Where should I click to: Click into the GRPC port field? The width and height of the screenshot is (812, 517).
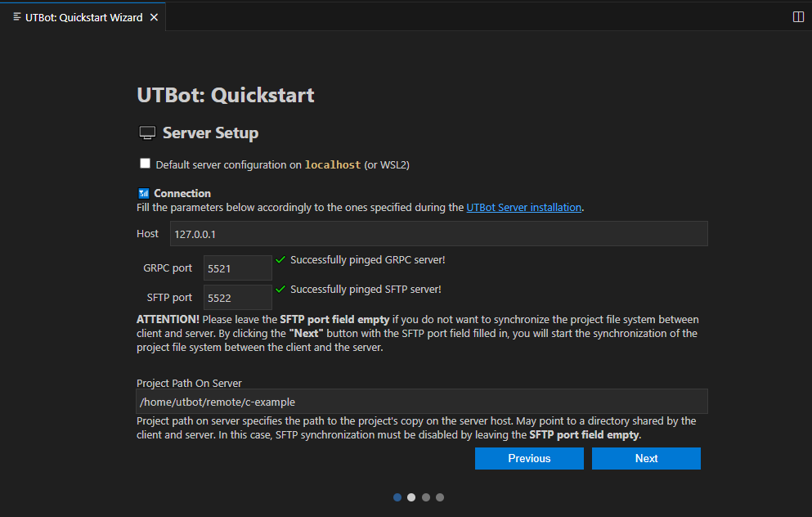coord(237,268)
